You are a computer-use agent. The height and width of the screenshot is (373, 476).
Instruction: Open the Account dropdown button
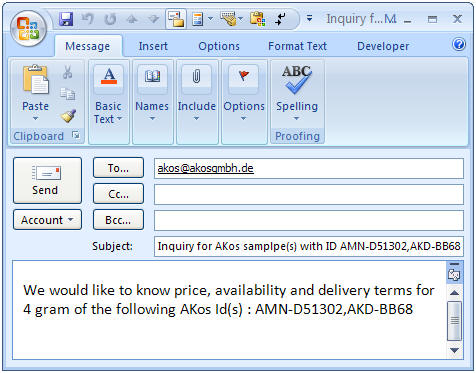[47, 220]
